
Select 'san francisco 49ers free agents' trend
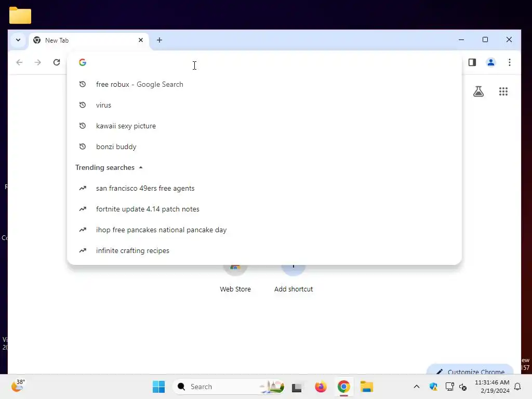point(264,188)
